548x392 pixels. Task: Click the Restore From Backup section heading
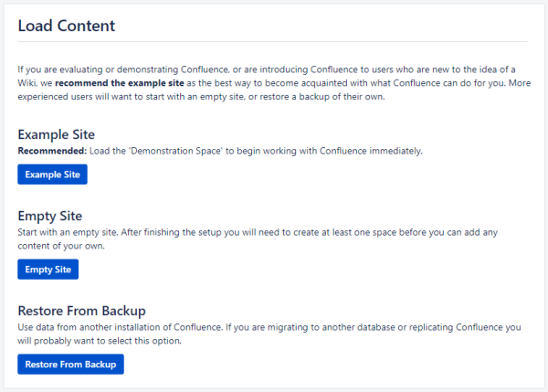[x=82, y=311]
